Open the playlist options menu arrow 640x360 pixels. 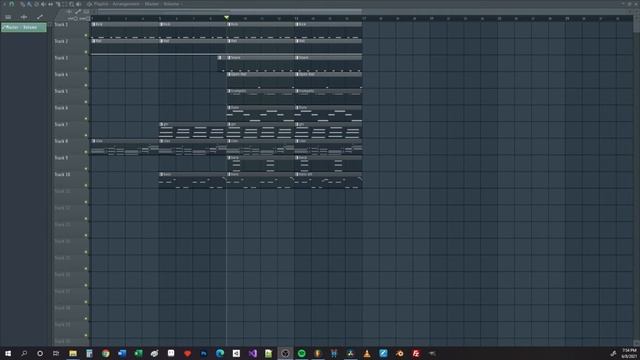point(5,4)
